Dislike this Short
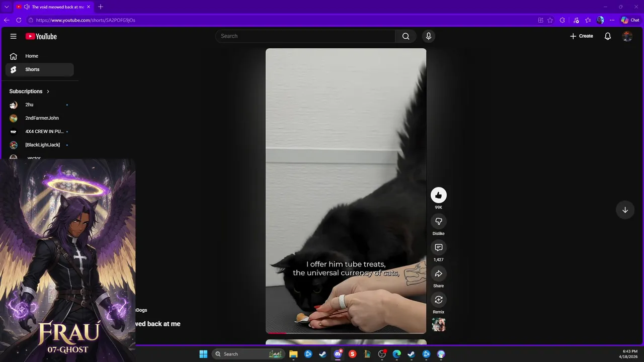Screen dimensions: 644x362 tap(439, 221)
